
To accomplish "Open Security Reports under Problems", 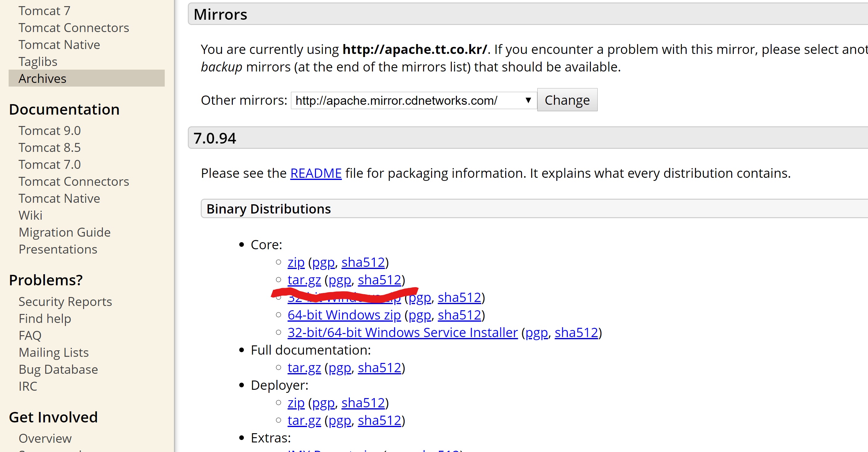I will click(x=65, y=302).
